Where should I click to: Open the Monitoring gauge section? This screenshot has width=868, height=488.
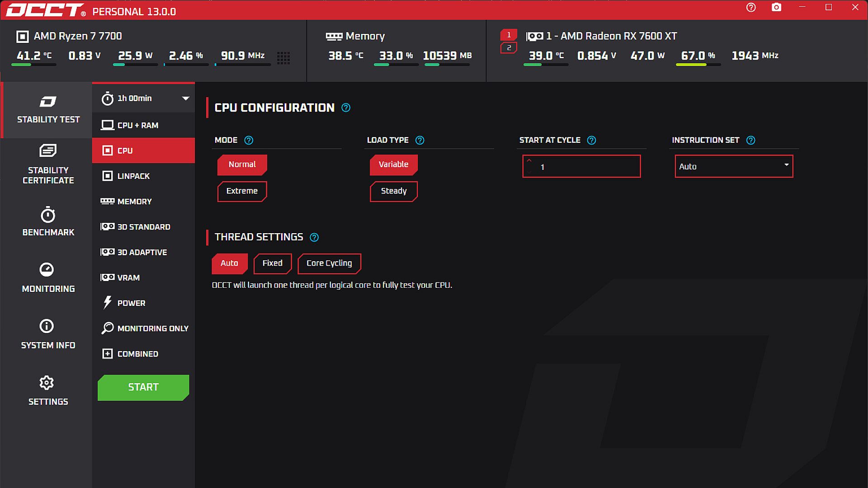(x=48, y=277)
